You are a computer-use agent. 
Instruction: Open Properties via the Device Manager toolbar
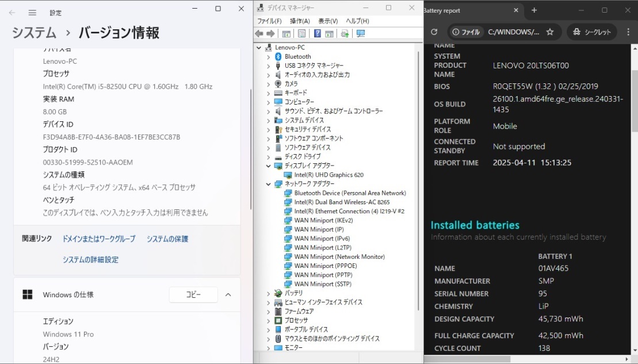[301, 33]
